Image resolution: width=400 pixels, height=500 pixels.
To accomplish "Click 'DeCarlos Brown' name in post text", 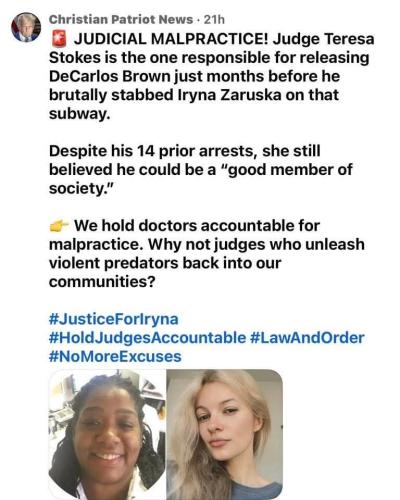I will click(110, 76).
